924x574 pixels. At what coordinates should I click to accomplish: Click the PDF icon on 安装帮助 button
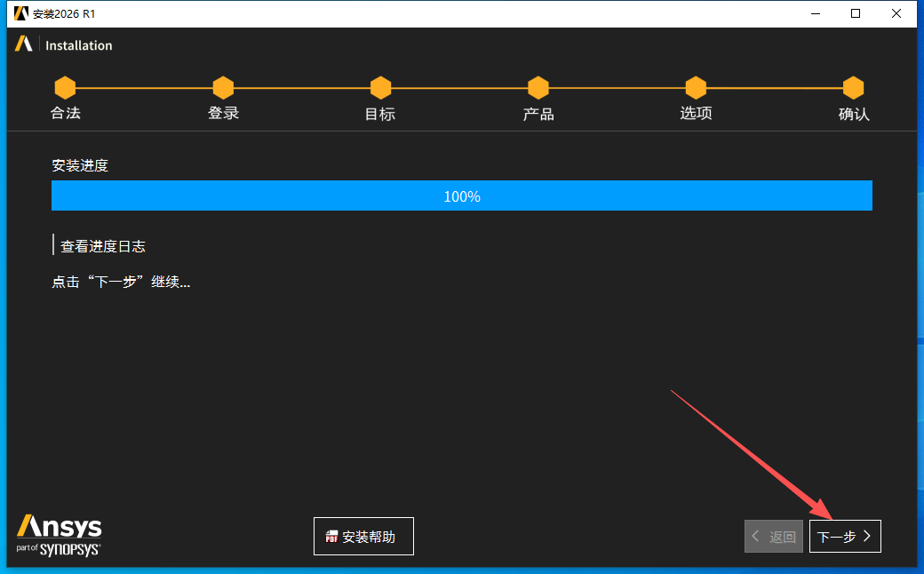click(331, 536)
